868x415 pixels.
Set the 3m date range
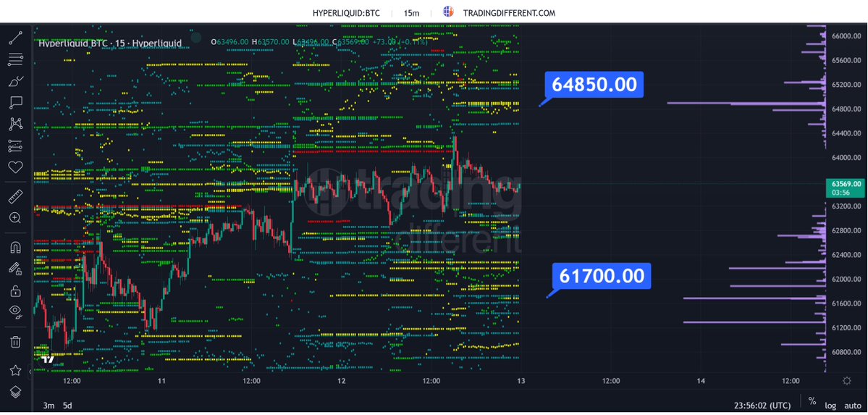pos(49,405)
